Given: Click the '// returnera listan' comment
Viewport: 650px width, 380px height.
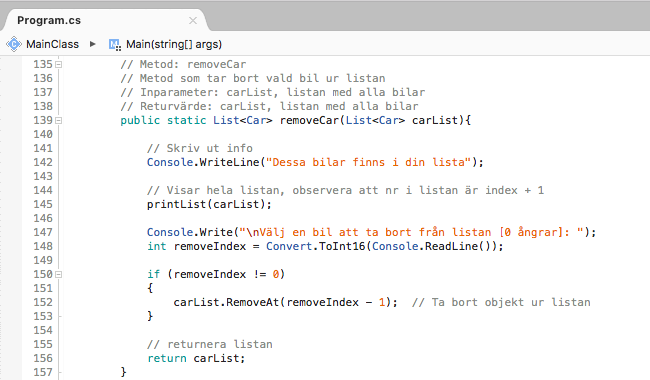Looking at the screenshot, I should (x=209, y=344).
